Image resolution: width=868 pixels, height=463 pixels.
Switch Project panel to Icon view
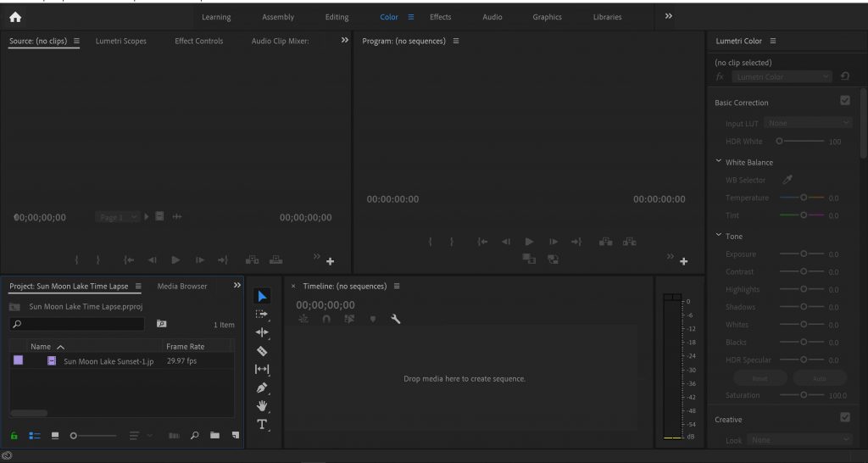pyautogui.click(x=55, y=436)
